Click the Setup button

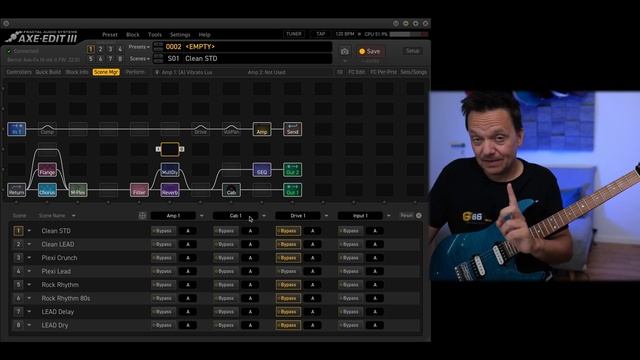413,51
